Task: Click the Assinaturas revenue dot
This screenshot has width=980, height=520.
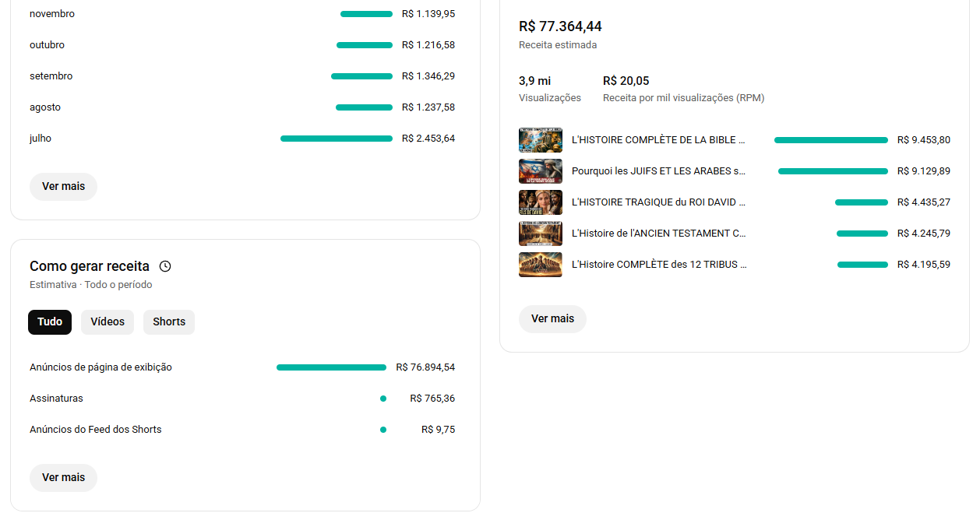Action: [383, 399]
